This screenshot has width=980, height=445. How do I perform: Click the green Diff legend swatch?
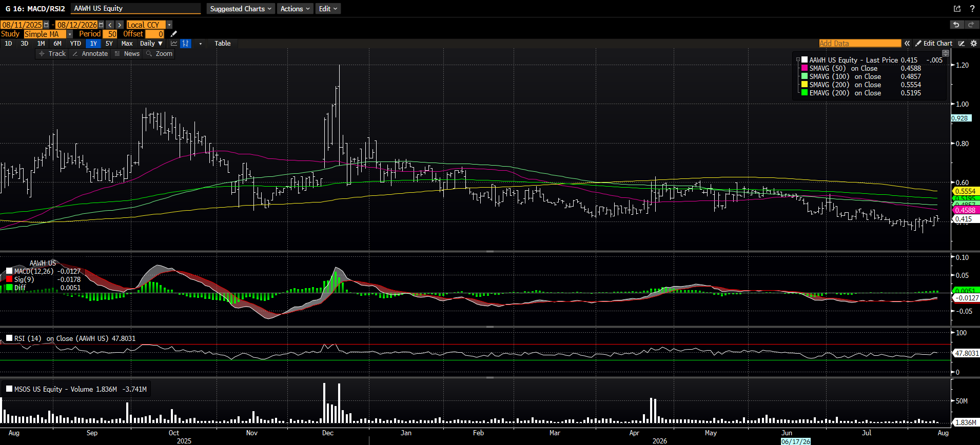pos(9,288)
